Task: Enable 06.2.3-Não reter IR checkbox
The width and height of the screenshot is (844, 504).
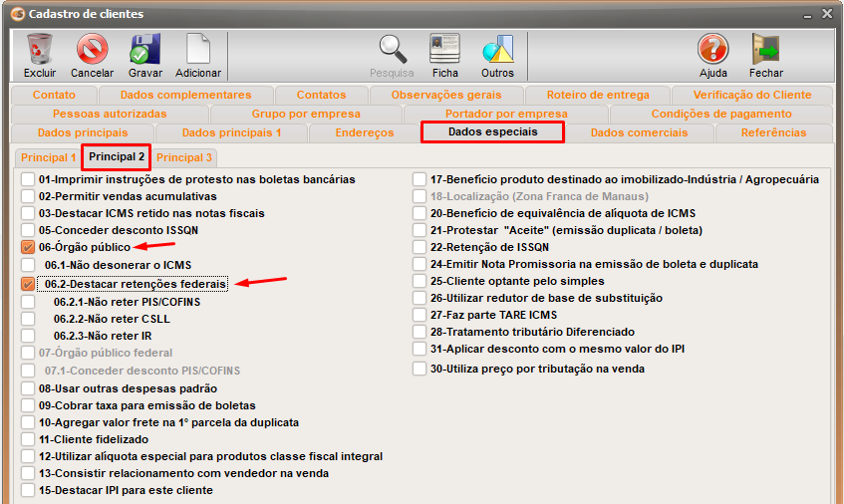Action: (28, 337)
